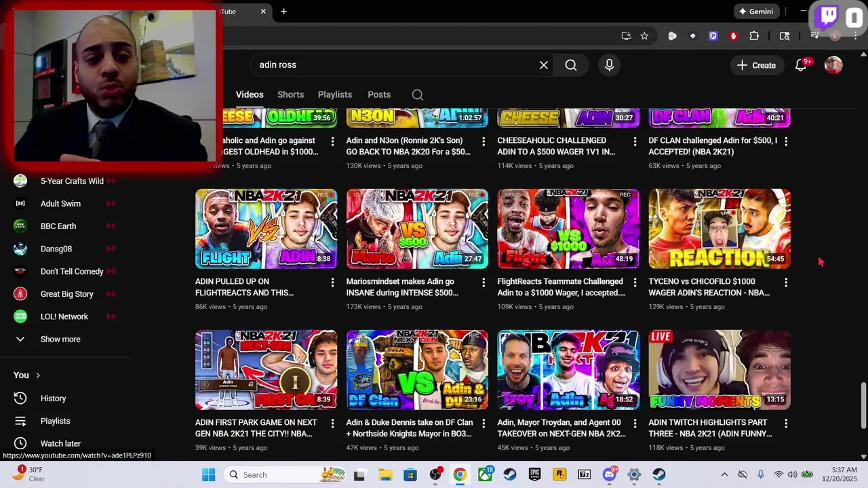This screenshot has width=868, height=488.
Task: Play the Mario vs Adin $500 thumbnail
Action: click(x=417, y=229)
